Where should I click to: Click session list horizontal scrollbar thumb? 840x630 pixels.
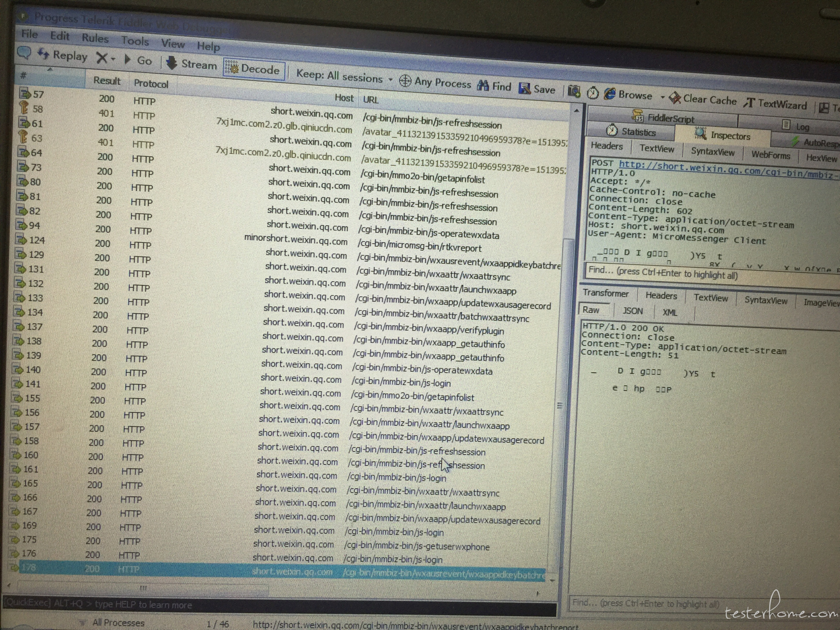tap(143, 588)
